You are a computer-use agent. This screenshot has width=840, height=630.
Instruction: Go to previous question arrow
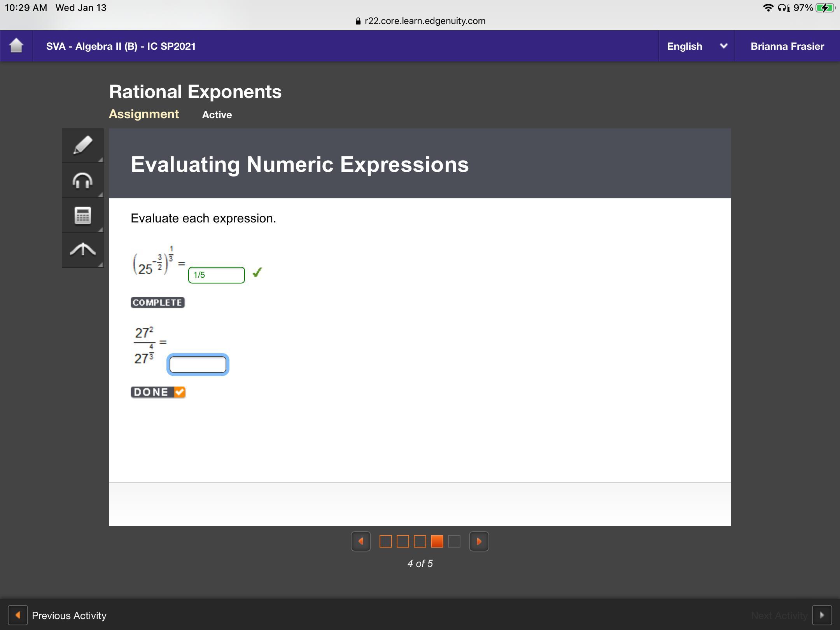(x=361, y=541)
